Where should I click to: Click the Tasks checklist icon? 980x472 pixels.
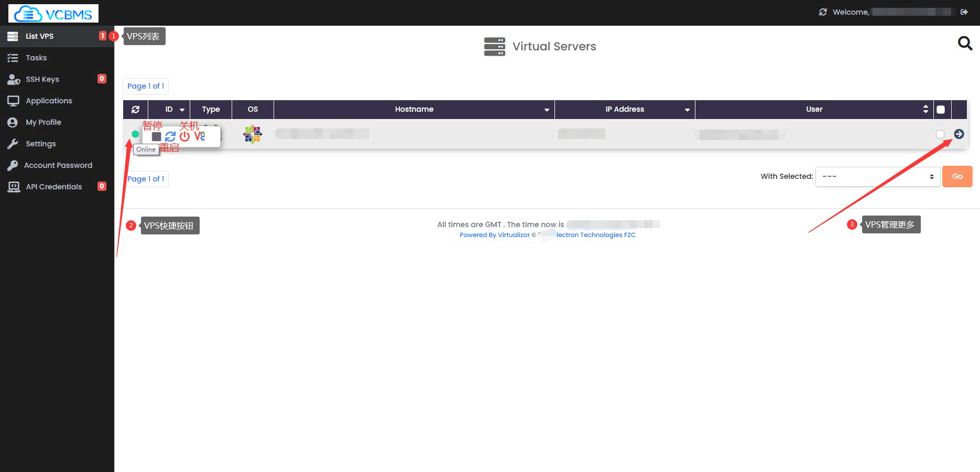13,58
